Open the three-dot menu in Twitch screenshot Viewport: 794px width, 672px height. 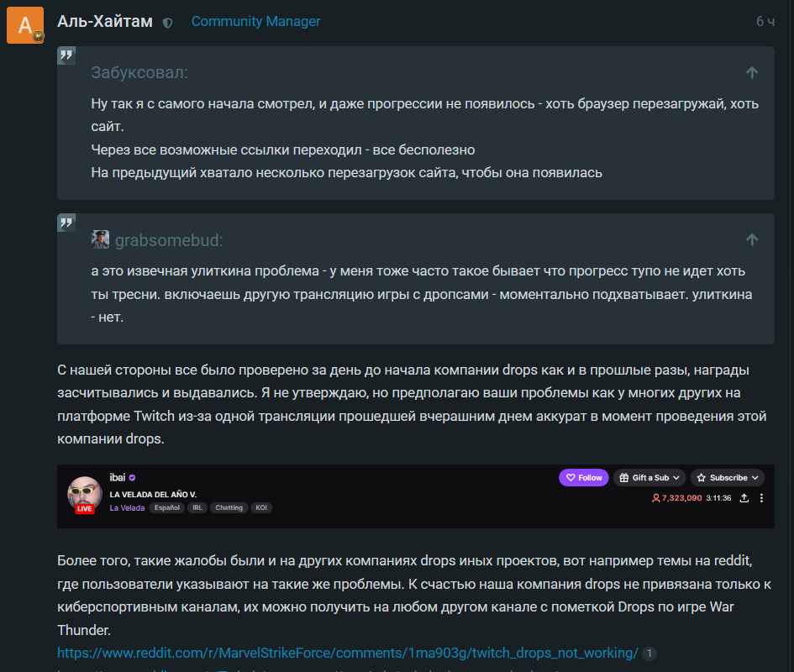pos(761,498)
